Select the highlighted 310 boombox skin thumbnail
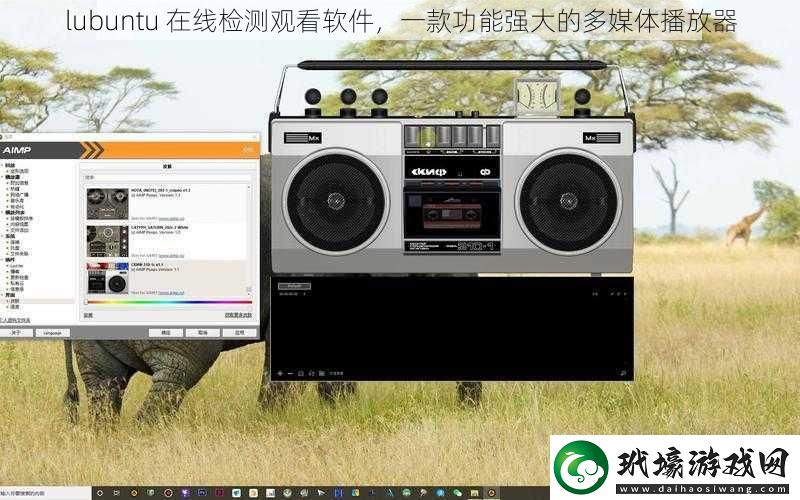Image resolution: width=800 pixels, height=500 pixels. pos(108,278)
